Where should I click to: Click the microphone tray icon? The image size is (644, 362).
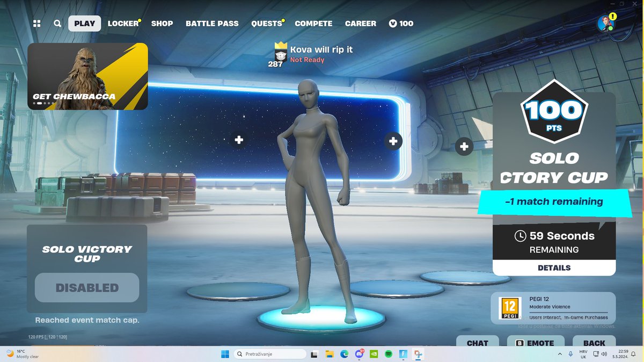[x=570, y=354]
